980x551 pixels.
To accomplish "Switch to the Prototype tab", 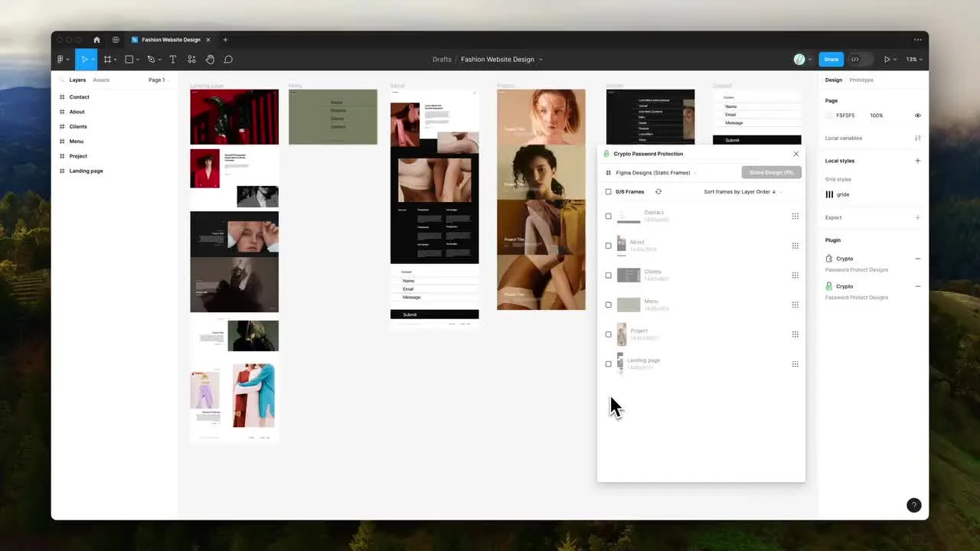I will click(x=861, y=80).
